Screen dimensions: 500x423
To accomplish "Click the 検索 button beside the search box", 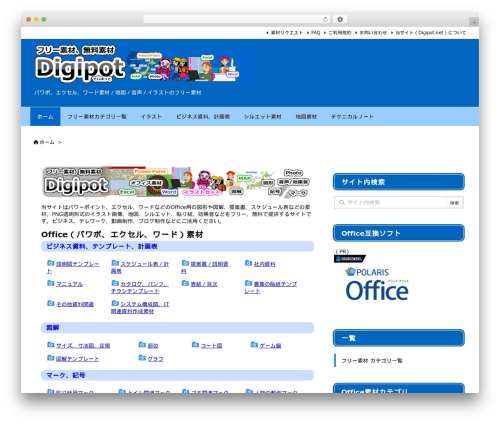I will pyautogui.click(x=454, y=203).
